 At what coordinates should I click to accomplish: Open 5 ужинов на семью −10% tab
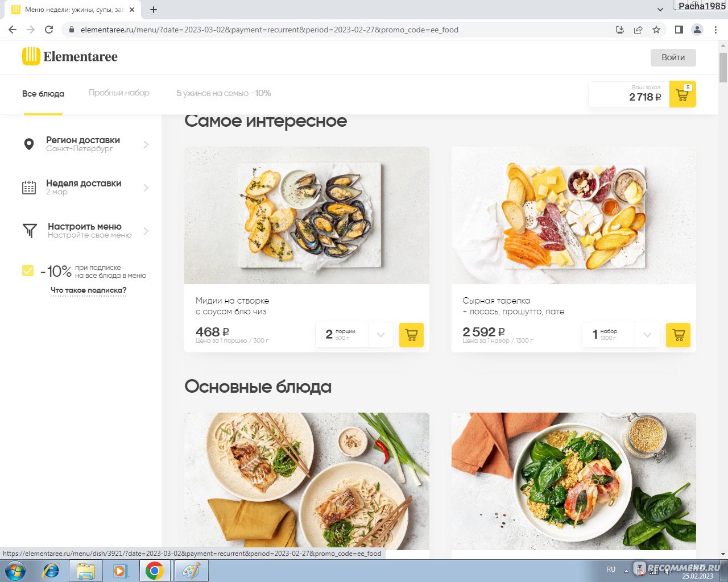point(224,93)
